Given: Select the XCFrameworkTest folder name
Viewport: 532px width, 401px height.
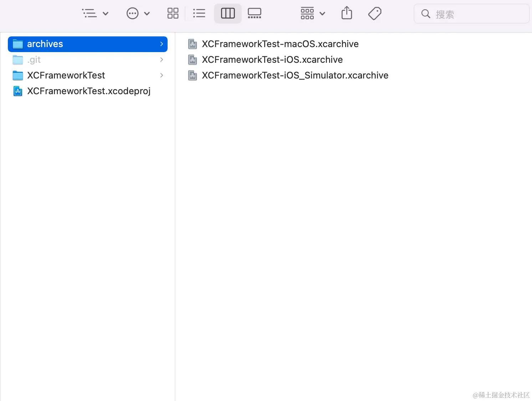Looking at the screenshot, I should click(x=66, y=75).
